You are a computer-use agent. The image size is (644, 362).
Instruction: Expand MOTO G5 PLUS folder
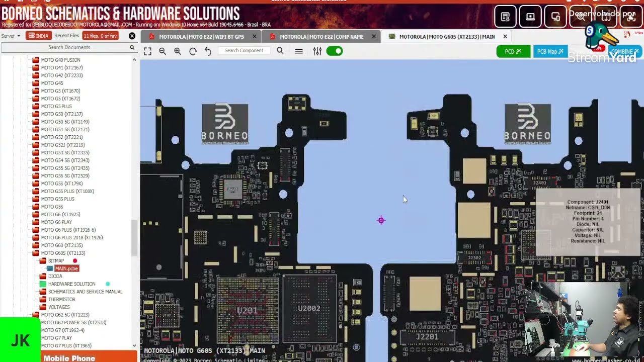(x=56, y=107)
